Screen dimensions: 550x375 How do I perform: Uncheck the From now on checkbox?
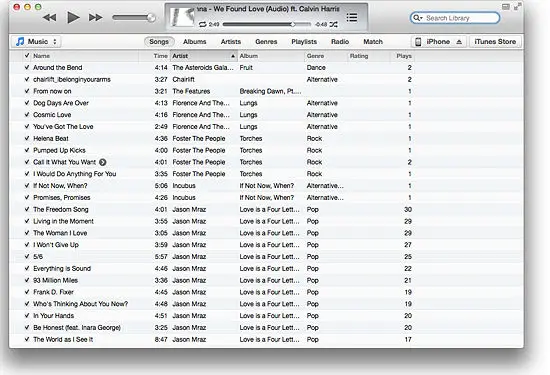(27, 91)
